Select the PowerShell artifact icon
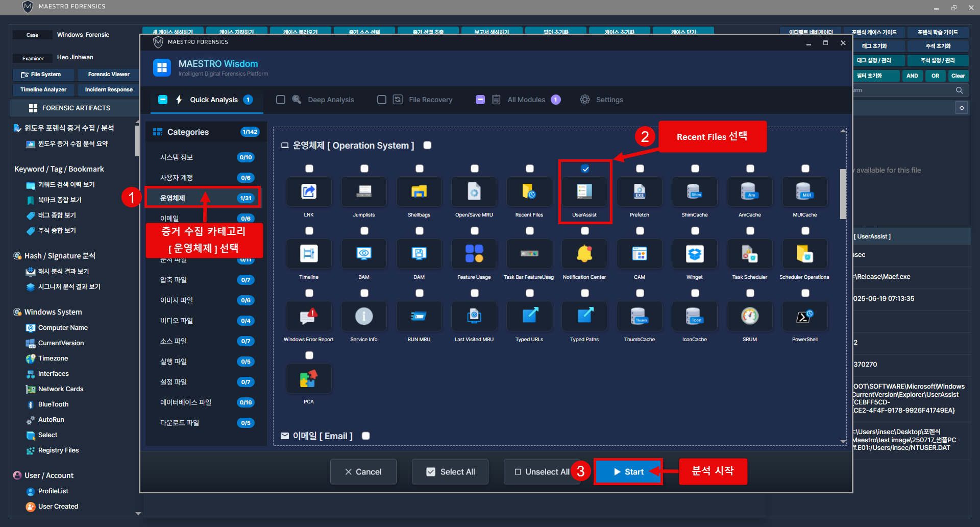Screen dimensions: 980x527 point(805,316)
